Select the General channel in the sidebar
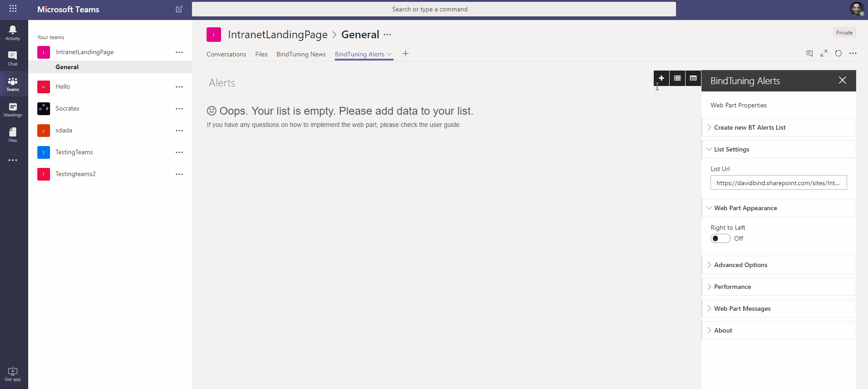This screenshot has height=389, width=868. [110, 67]
